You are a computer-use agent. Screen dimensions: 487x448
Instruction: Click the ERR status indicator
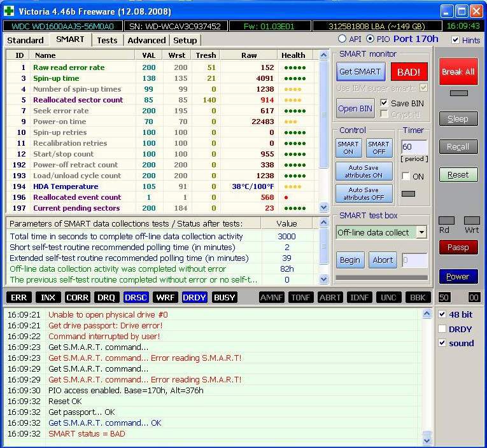tap(18, 297)
